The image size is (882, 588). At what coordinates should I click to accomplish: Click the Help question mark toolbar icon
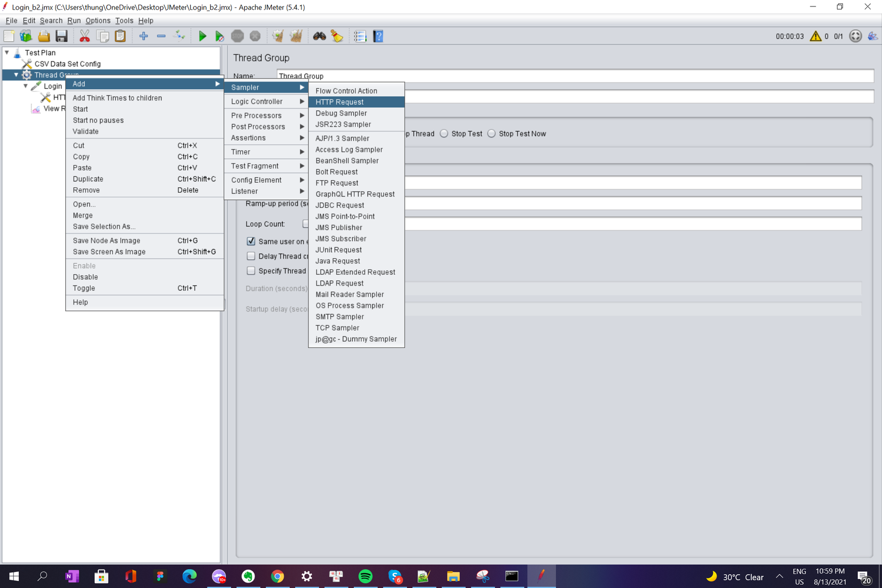[x=378, y=36]
